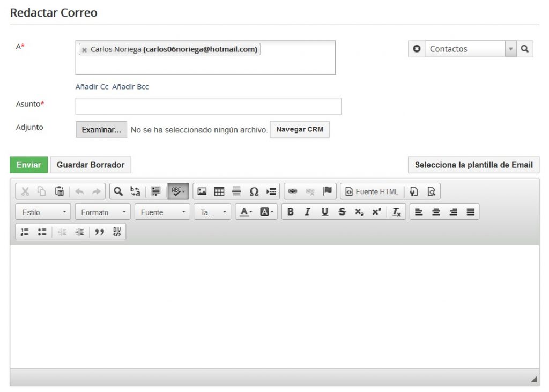Click the Asunto subject input field
Viewport: 549px width, 392px height.
[x=208, y=106]
